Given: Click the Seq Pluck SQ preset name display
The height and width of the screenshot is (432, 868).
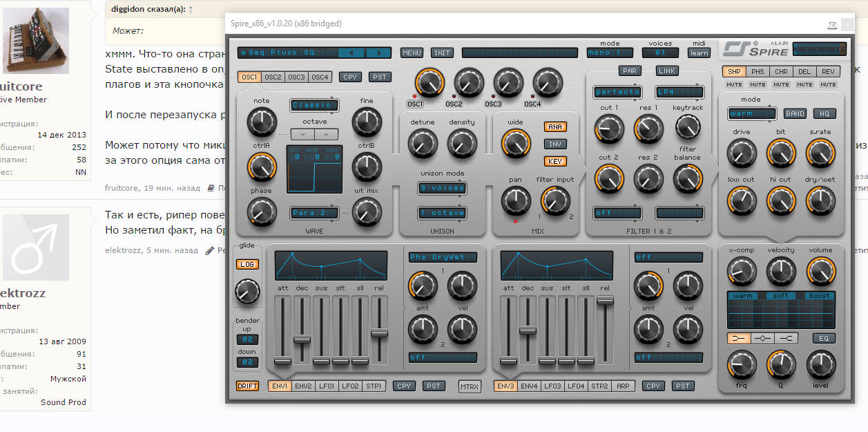Looking at the screenshot, I should (x=288, y=53).
